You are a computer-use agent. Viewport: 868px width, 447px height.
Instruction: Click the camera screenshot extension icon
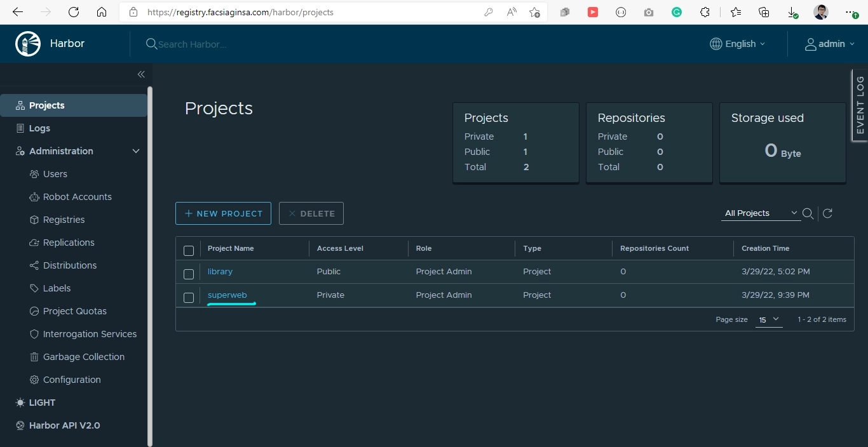coord(649,12)
